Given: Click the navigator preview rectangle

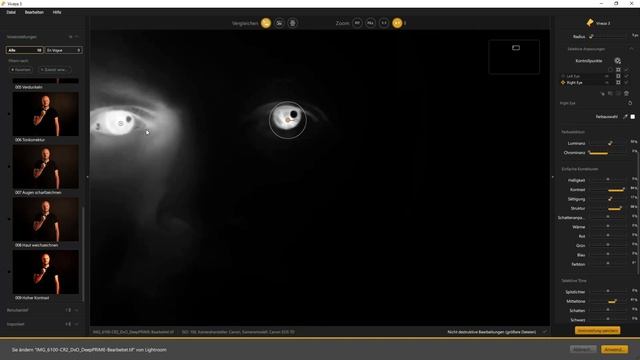Looking at the screenshot, I should pyautogui.click(x=516, y=48).
